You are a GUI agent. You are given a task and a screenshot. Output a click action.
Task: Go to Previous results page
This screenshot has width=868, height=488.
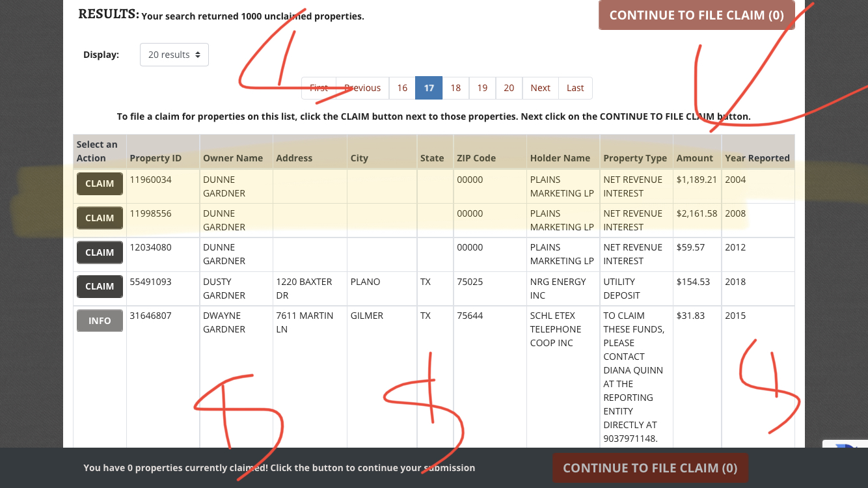tap(362, 88)
